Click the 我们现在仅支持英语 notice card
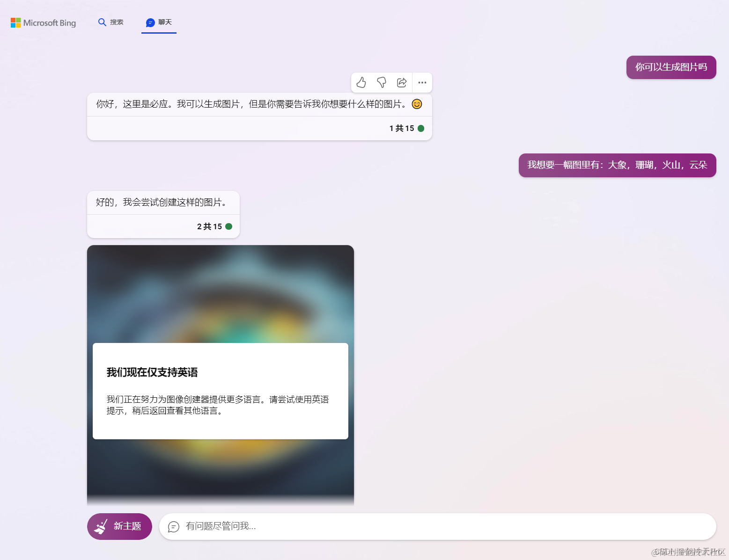 coord(220,391)
